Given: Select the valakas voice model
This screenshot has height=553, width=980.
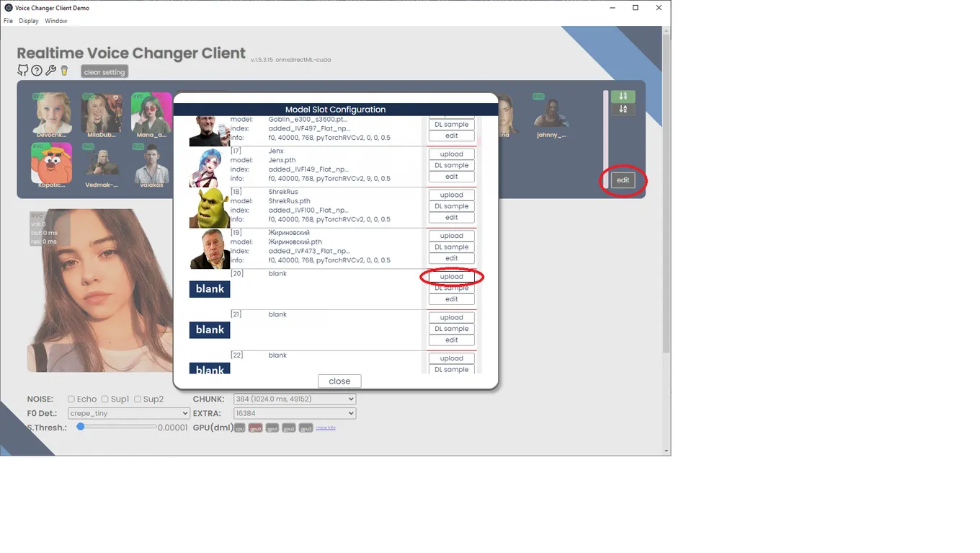Looking at the screenshot, I should pyautogui.click(x=151, y=165).
